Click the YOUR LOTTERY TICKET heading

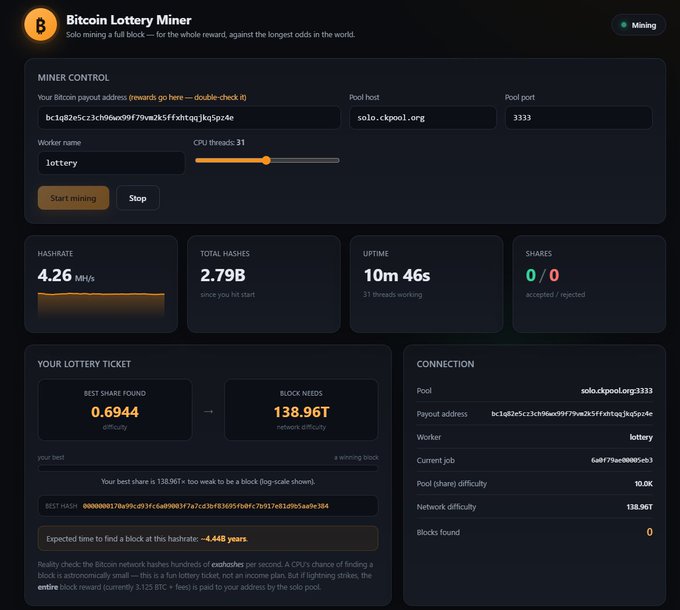[84, 364]
